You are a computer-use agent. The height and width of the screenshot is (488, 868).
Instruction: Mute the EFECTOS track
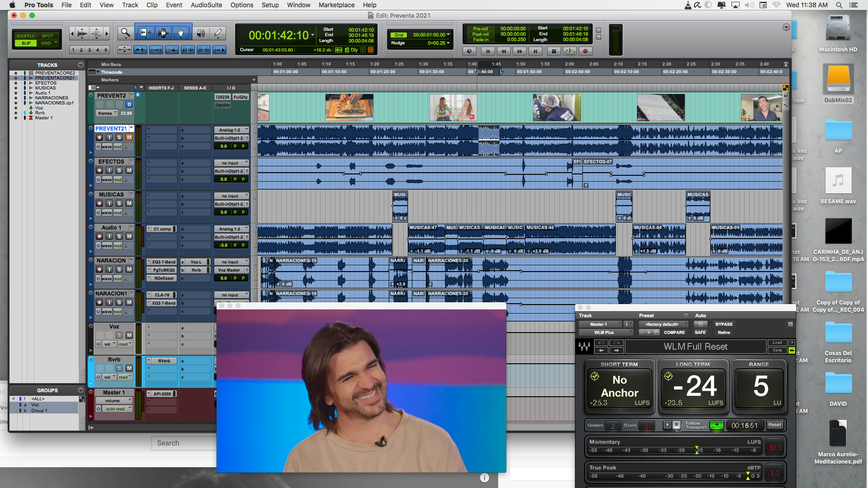pyautogui.click(x=129, y=170)
